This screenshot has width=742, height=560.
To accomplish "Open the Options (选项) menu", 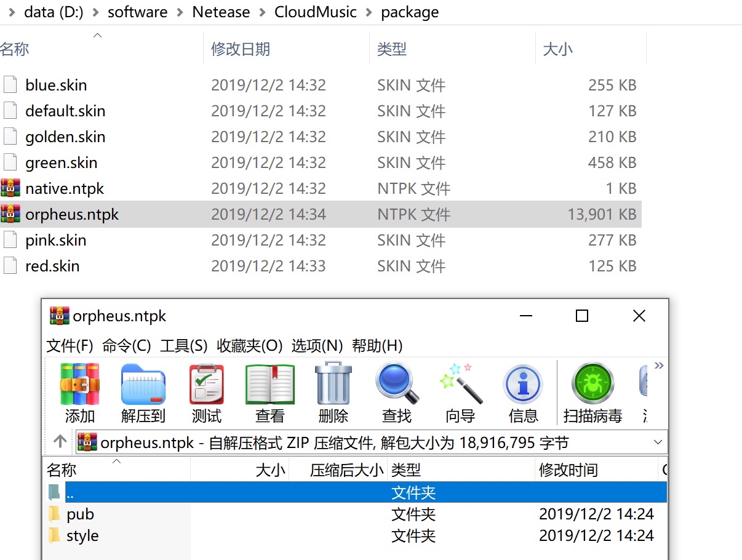I will pyautogui.click(x=317, y=346).
